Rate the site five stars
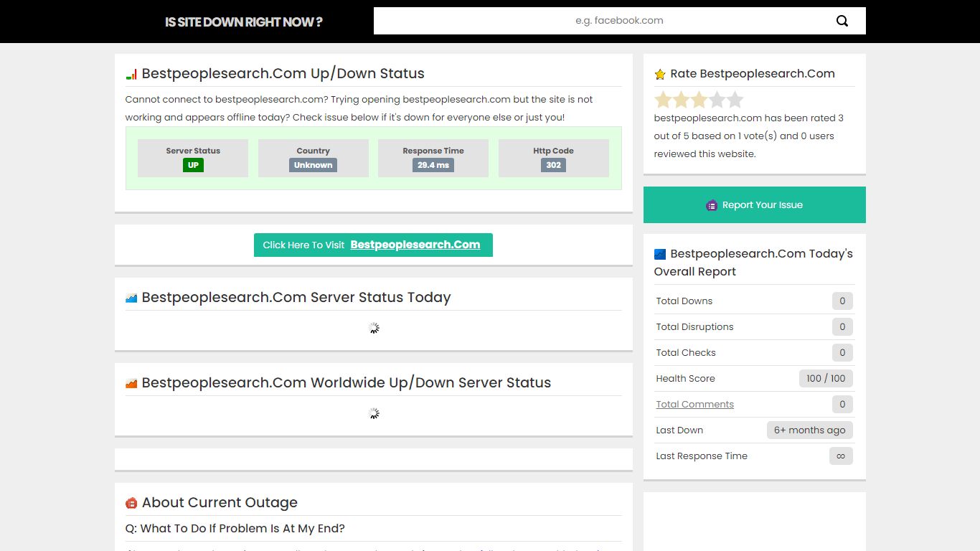 735,100
